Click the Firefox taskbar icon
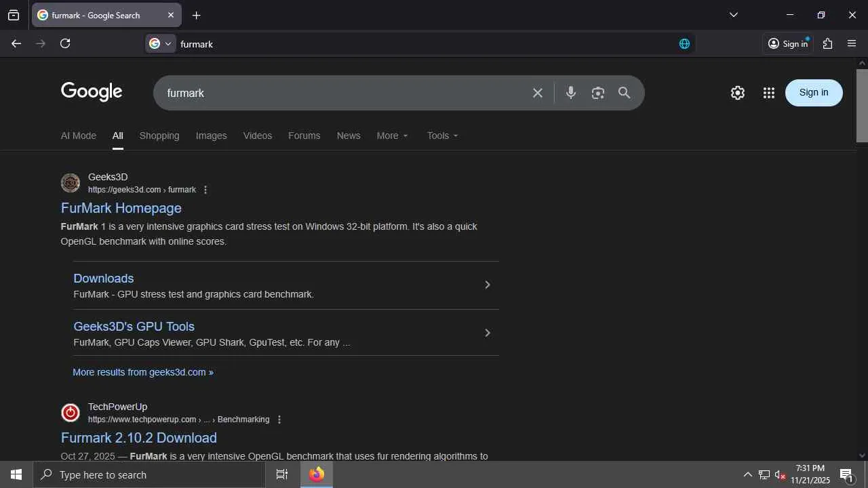The width and height of the screenshot is (868, 488). tap(317, 474)
